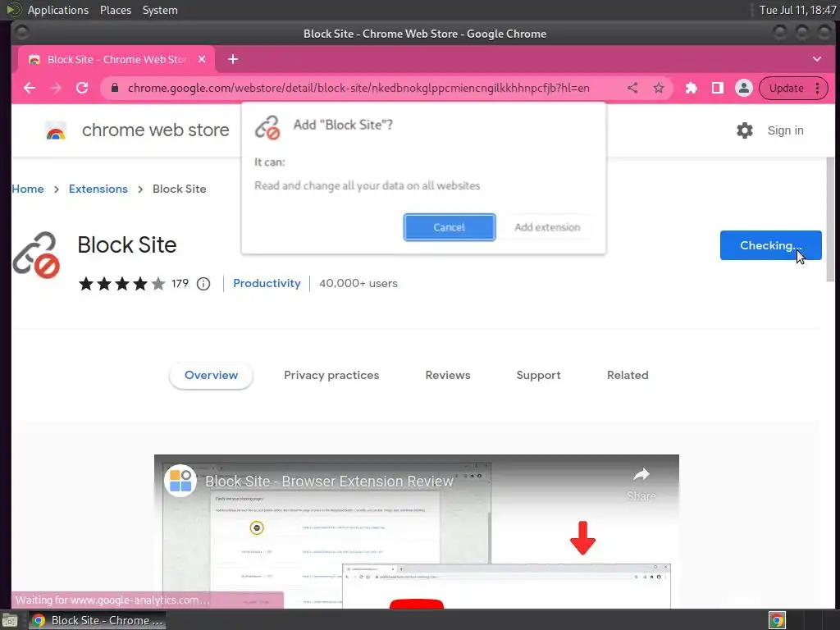The height and width of the screenshot is (630, 840).
Task: Click the address bar URL field
Action: [358, 88]
